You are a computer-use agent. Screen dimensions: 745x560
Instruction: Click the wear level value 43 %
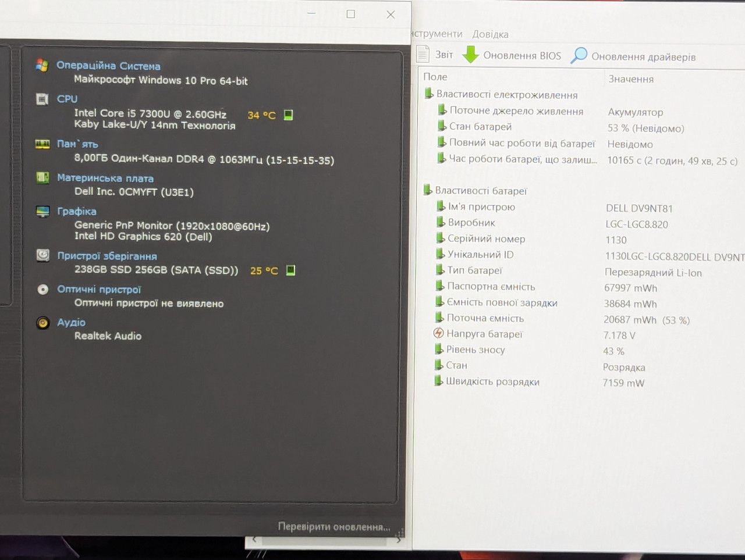click(613, 351)
